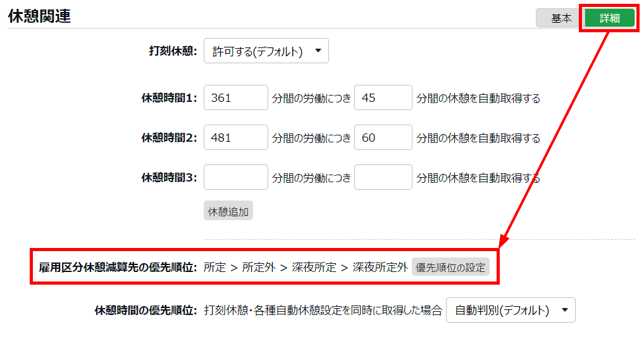This screenshot has width=644, height=346.
Task: Click the 休憩時間の優先順位 label
Action: tap(146, 310)
